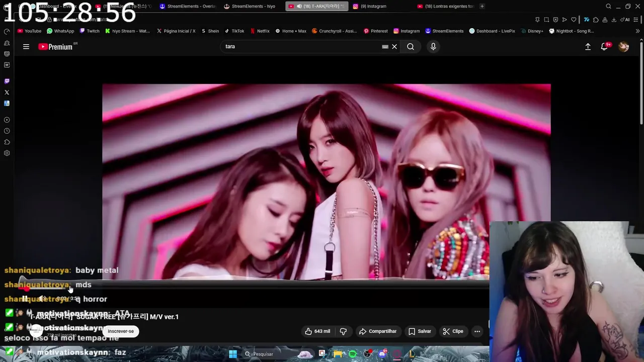Image resolution: width=644 pixels, height=362 pixels.
Task: Click the heart icon in browser toolbar
Action: pos(574,20)
